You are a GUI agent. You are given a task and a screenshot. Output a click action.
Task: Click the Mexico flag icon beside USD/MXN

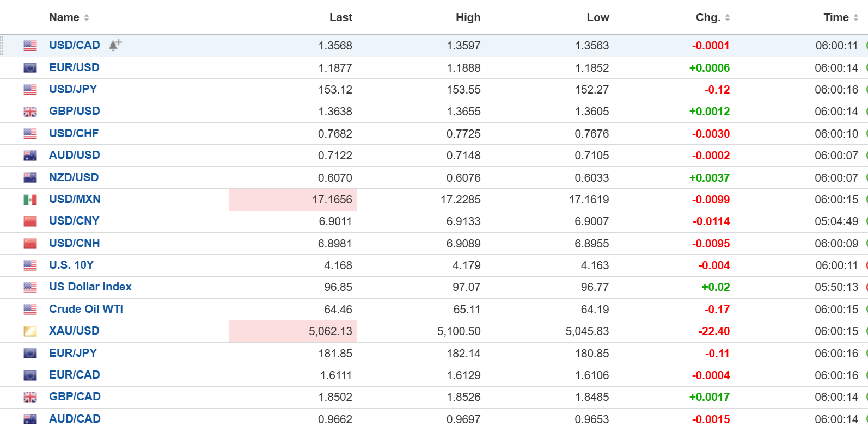click(x=30, y=200)
